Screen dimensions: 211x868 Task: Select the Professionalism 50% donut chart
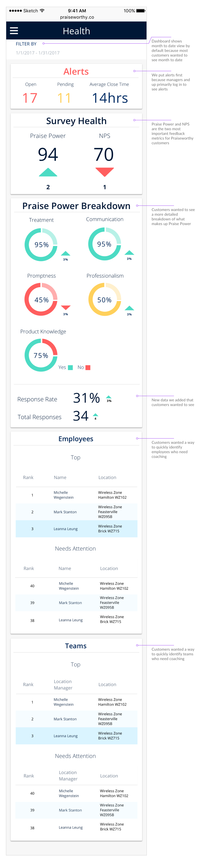105,299
